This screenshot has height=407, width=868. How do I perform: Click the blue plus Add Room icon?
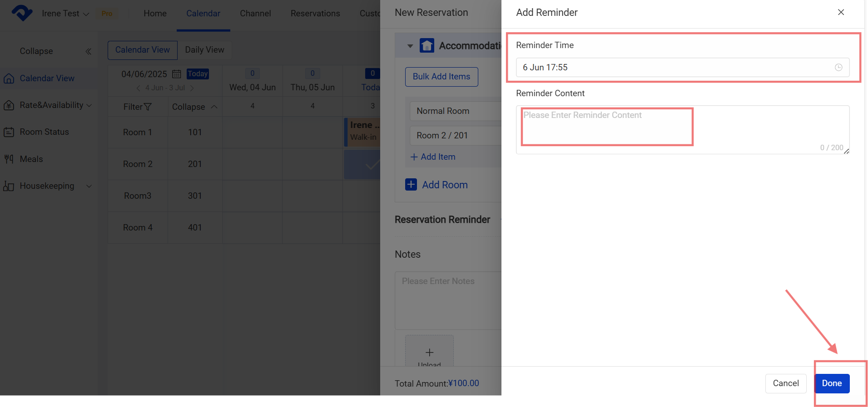[x=411, y=185]
